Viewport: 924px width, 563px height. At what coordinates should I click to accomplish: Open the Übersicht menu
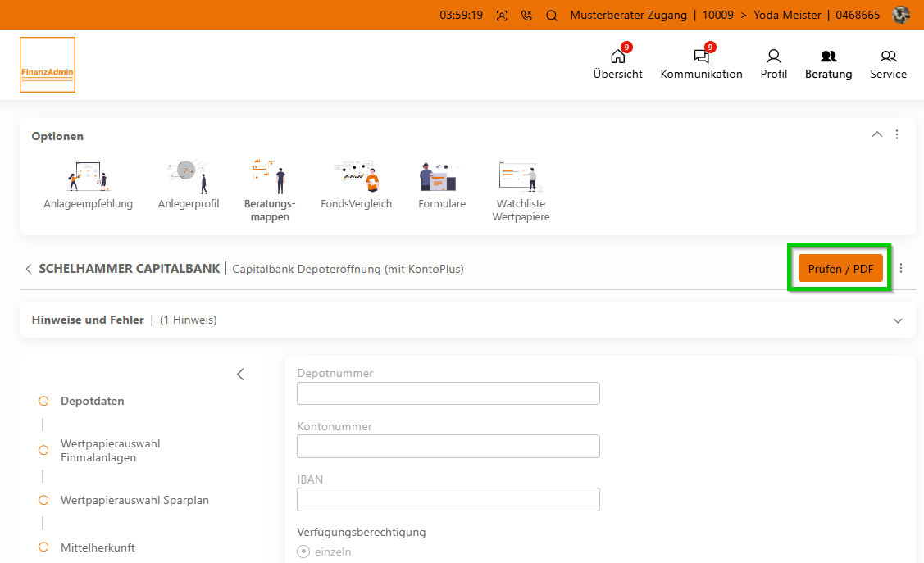point(617,64)
